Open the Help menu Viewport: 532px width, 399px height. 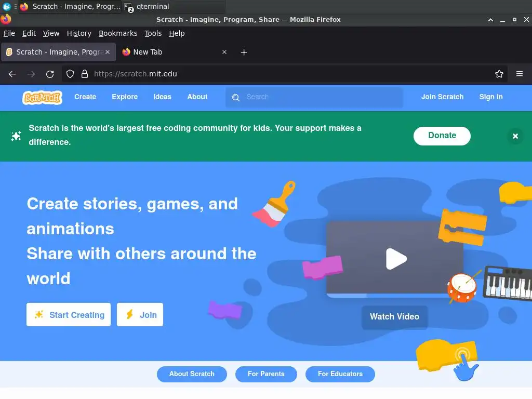(x=177, y=33)
